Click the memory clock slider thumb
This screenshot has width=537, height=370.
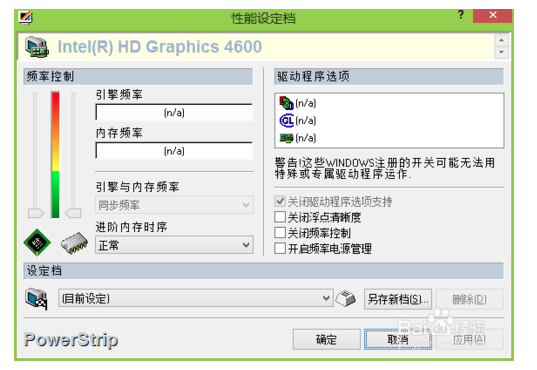click(73, 213)
